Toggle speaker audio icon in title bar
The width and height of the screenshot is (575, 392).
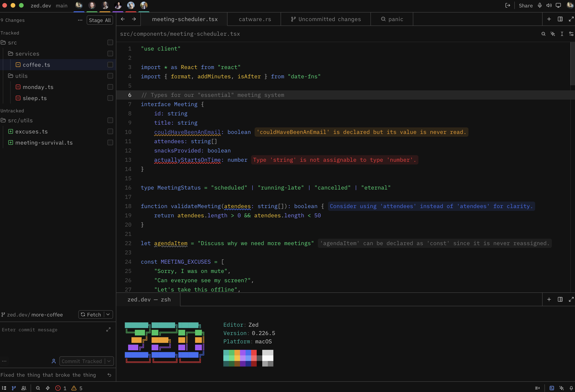click(549, 6)
